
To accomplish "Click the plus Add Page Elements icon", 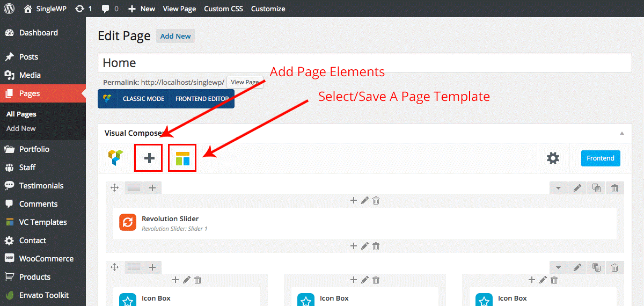I will [x=149, y=158].
